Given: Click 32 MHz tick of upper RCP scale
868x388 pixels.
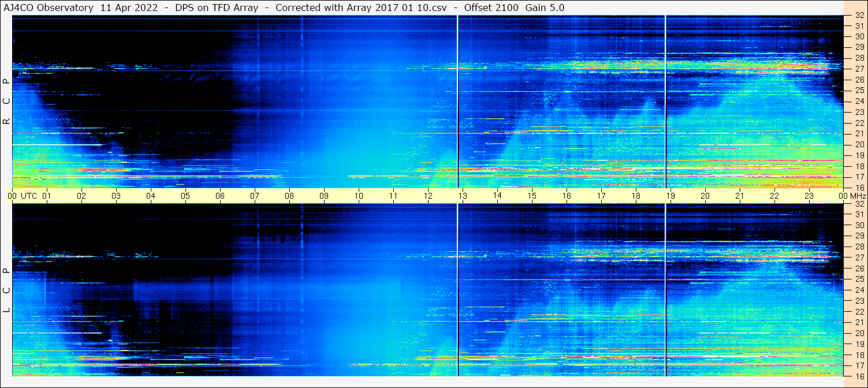Looking at the screenshot, I should coord(859,16).
